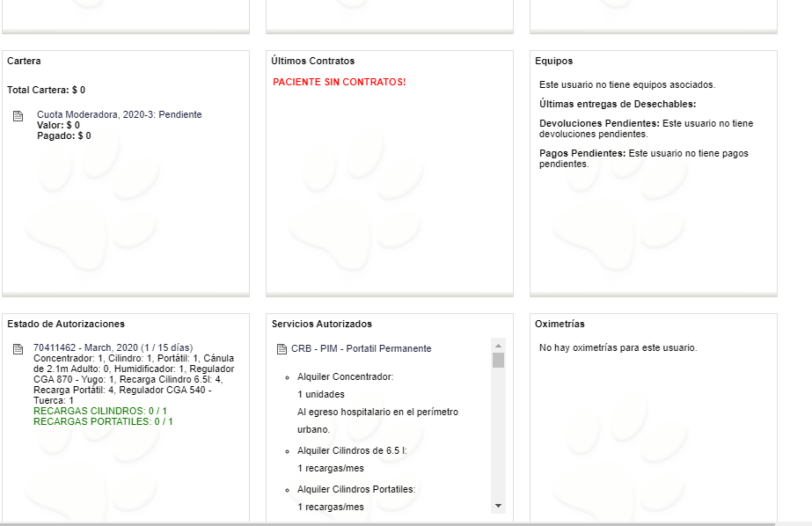This screenshot has height=526, width=812.
Task: Click the Últimas entregas de Desechables label
Action: pyautogui.click(x=618, y=104)
